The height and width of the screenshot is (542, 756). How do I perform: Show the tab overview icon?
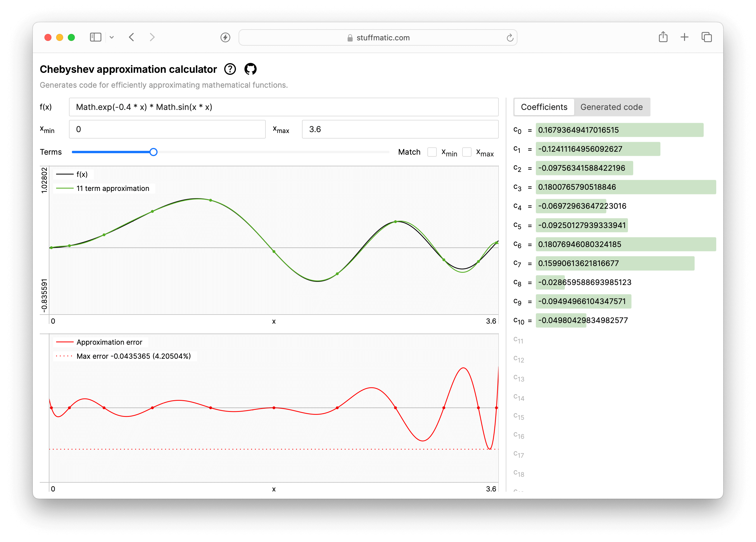[706, 37]
